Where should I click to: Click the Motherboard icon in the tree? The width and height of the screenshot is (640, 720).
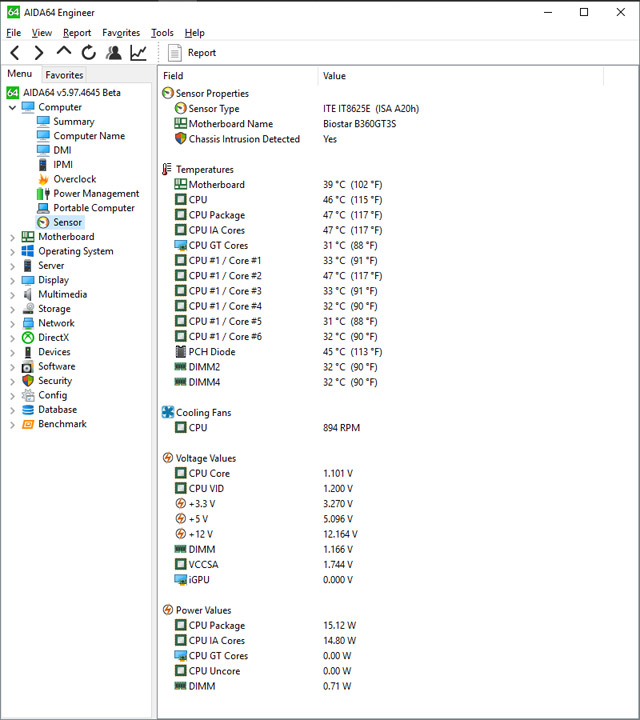tap(28, 236)
